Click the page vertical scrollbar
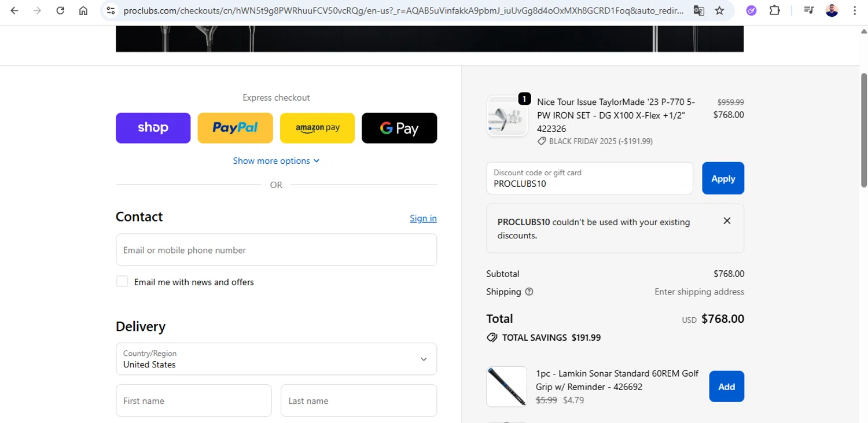Viewport: 868px width, 423px height. [864, 129]
